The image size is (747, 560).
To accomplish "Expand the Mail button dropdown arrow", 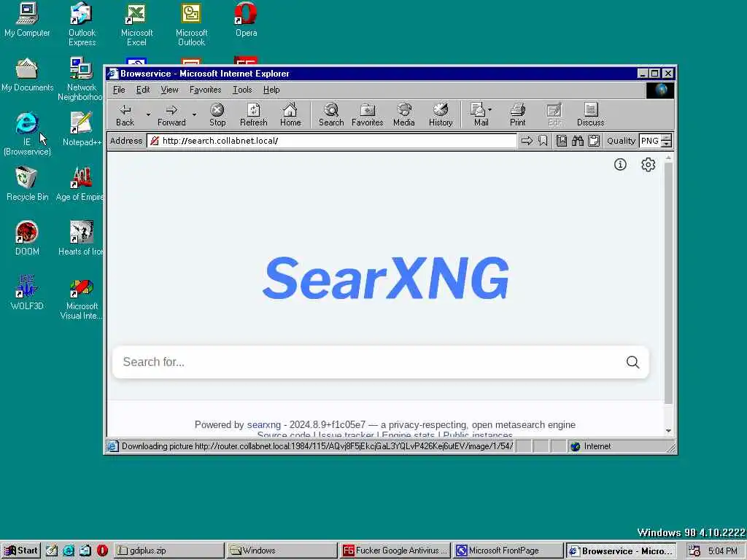I will [x=490, y=110].
